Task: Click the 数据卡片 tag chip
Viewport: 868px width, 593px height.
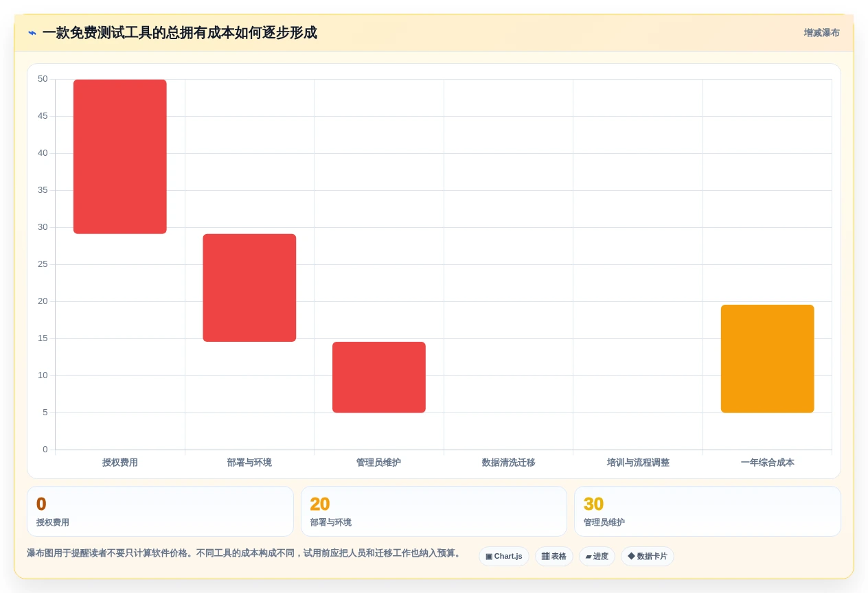Action: click(x=648, y=557)
